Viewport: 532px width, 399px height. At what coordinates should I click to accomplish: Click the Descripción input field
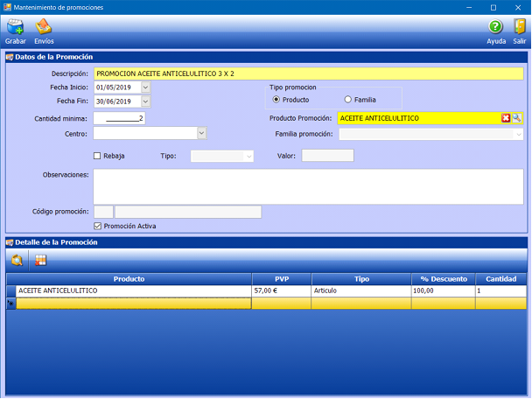(308, 74)
